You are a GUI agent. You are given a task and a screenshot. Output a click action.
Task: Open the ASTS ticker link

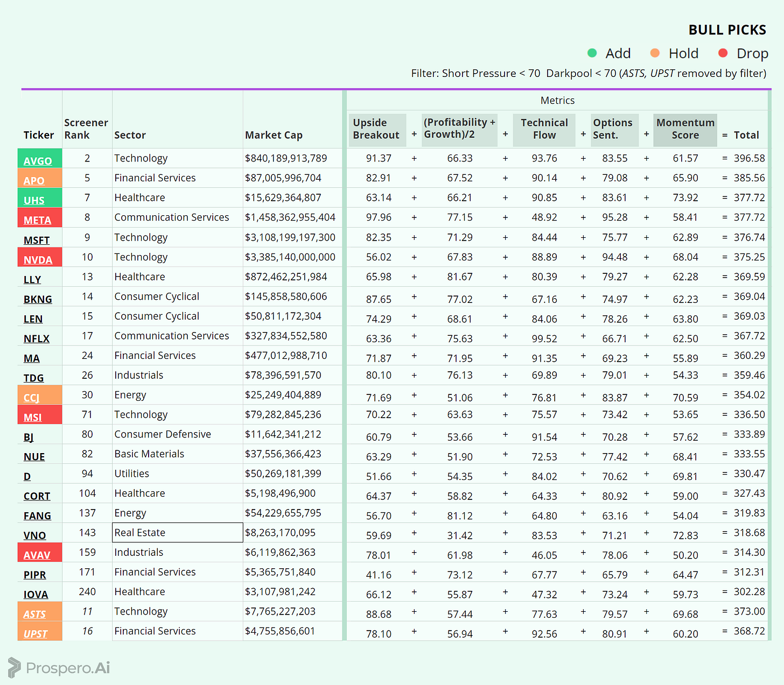(34, 614)
